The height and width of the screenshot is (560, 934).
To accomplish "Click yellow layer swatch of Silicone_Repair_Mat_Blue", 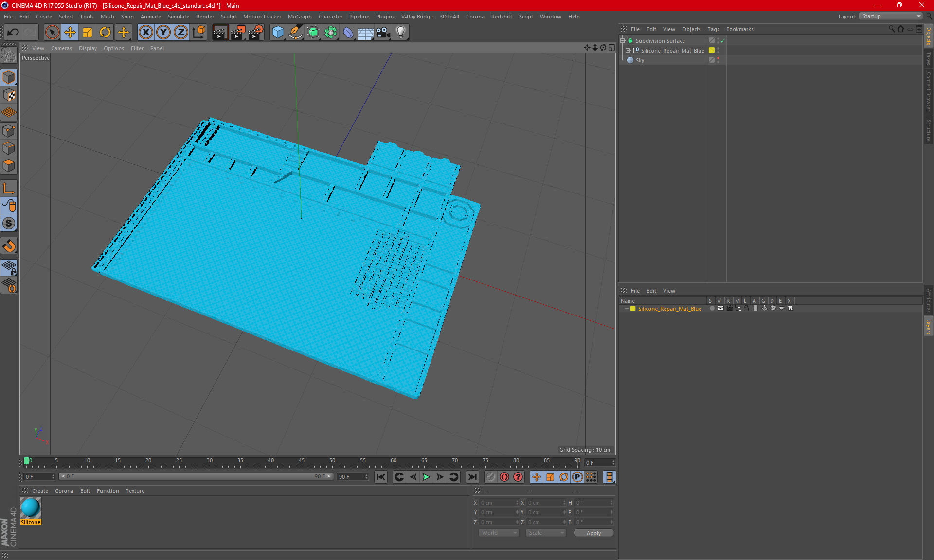I will pyautogui.click(x=712, y=51).
